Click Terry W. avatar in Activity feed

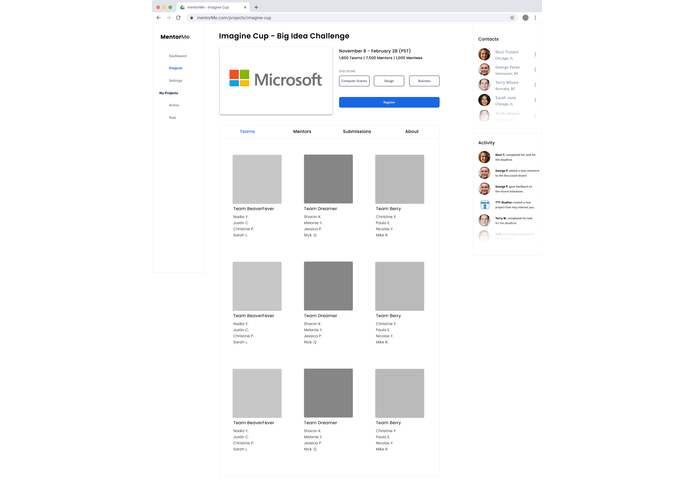point(484,220)
